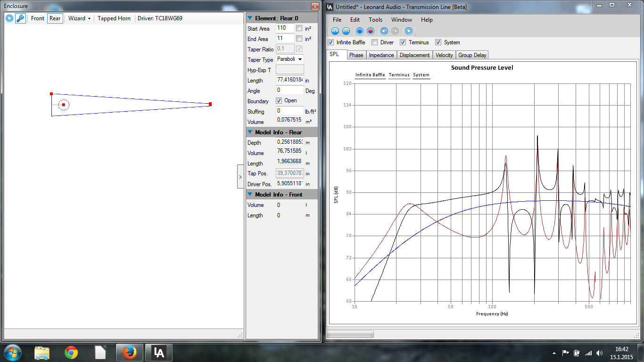The image size is (644, 362).
Task: Click the blue circle toolbar icon
Action: (360, 31)
